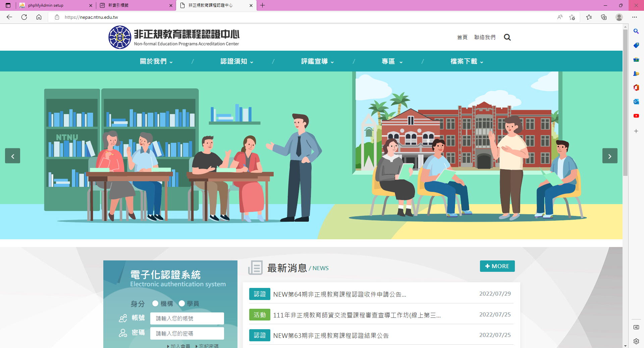Image resolution: width=644 pixels, height=348 pixels.
Task: Expand the 評鑑宣導 menu
Action: (317, 61)
